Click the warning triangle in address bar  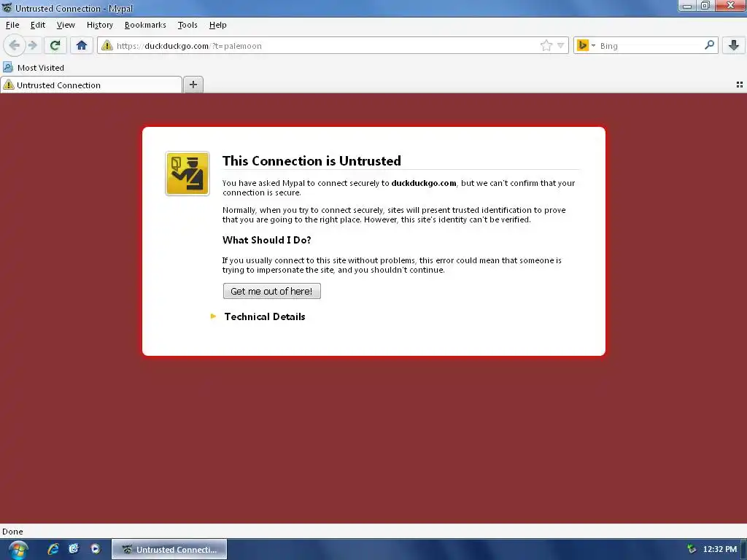(x=107, y=46)
